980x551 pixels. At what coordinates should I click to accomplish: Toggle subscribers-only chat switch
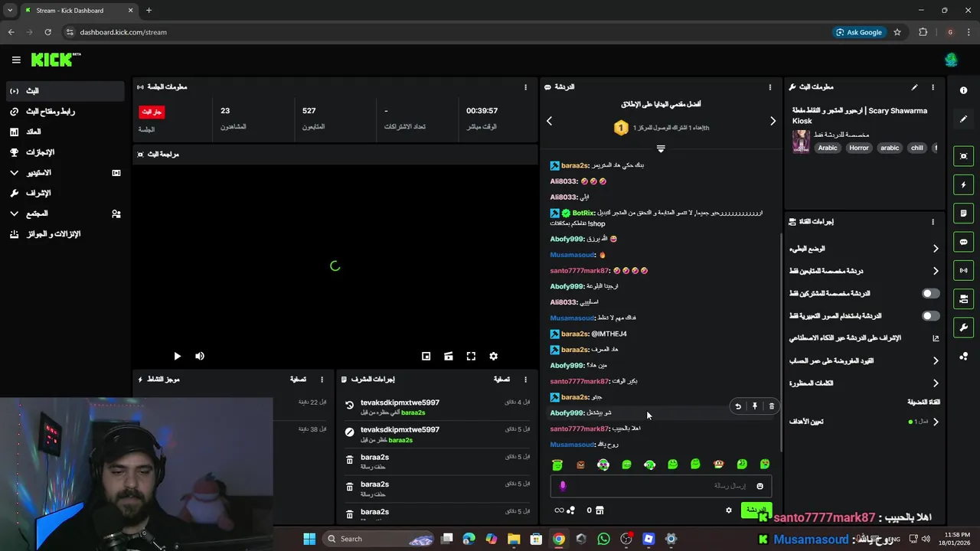coord(930,293)
